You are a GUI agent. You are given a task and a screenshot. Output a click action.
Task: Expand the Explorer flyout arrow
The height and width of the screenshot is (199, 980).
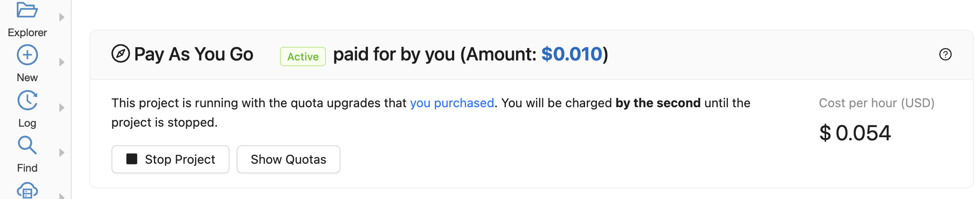pos(62,17)
